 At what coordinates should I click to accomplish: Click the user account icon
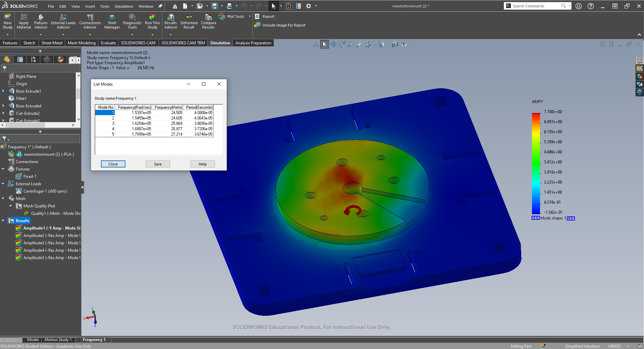click(x=579, y=6)
